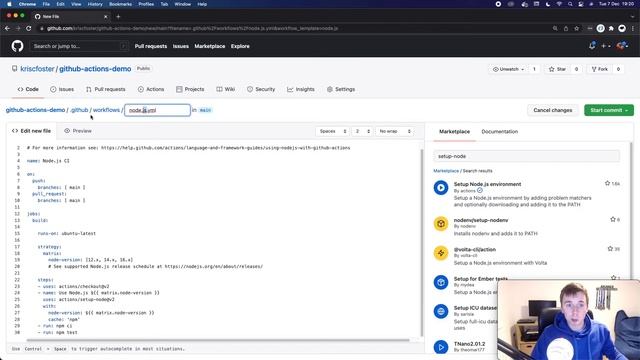This screenshot has width=640, height=360.
Task: Open the notifications bell
Action: click(x=592, y=46)
